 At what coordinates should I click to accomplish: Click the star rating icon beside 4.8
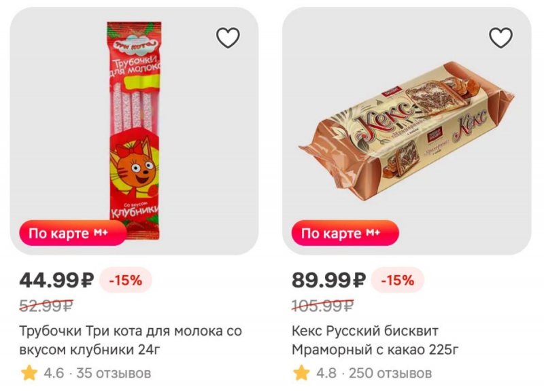click(x=301, y=373)
